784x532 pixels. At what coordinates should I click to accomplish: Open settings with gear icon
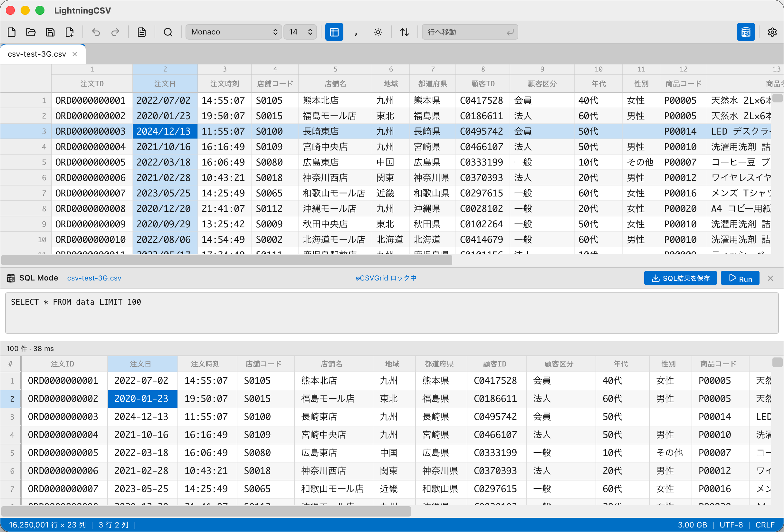(x=772, y=32)
